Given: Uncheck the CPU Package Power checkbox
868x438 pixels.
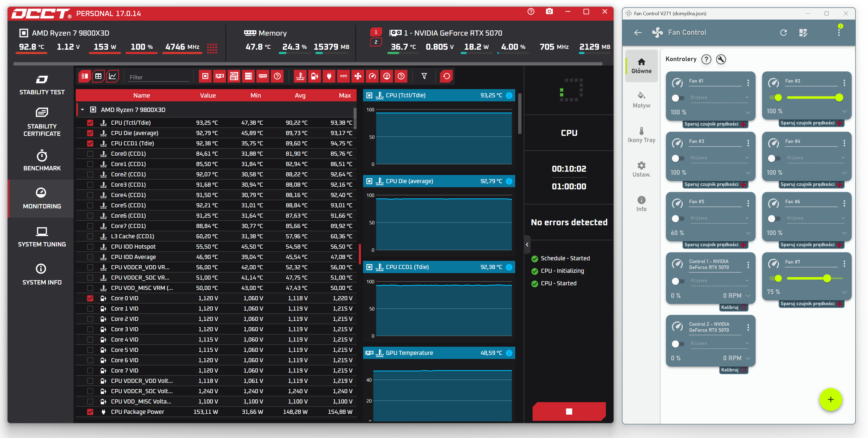Looking at the screenshot, I should [x=90, y=412].
